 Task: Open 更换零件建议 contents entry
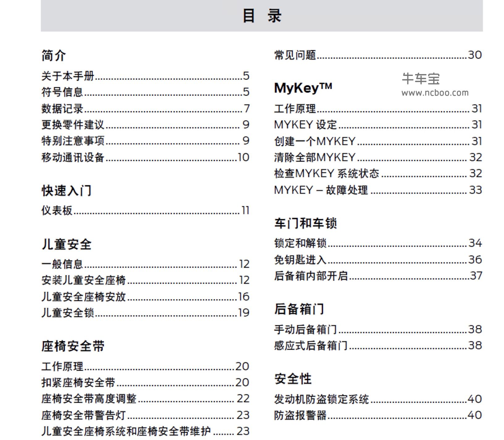(x=145, y=125)
